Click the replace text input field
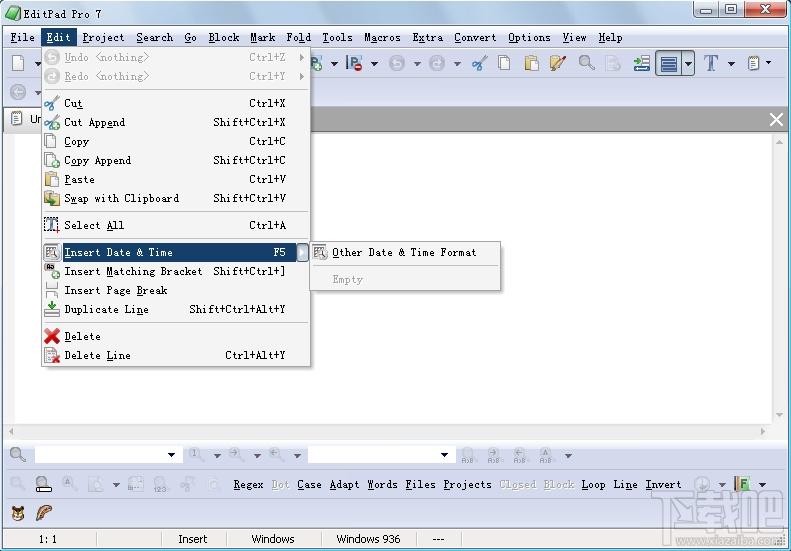 tap(374, 455)
